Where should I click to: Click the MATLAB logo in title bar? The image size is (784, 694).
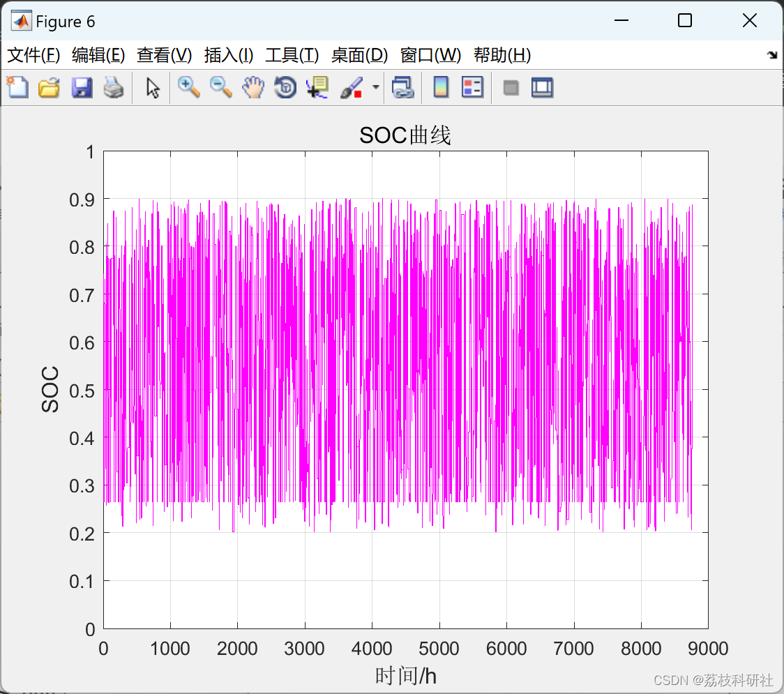(22, 21)
